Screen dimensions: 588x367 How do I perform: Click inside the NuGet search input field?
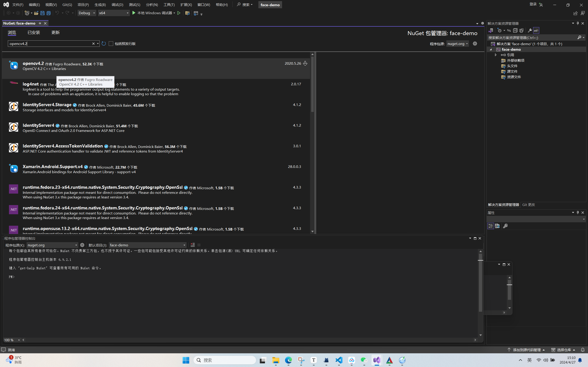point(49,43)
